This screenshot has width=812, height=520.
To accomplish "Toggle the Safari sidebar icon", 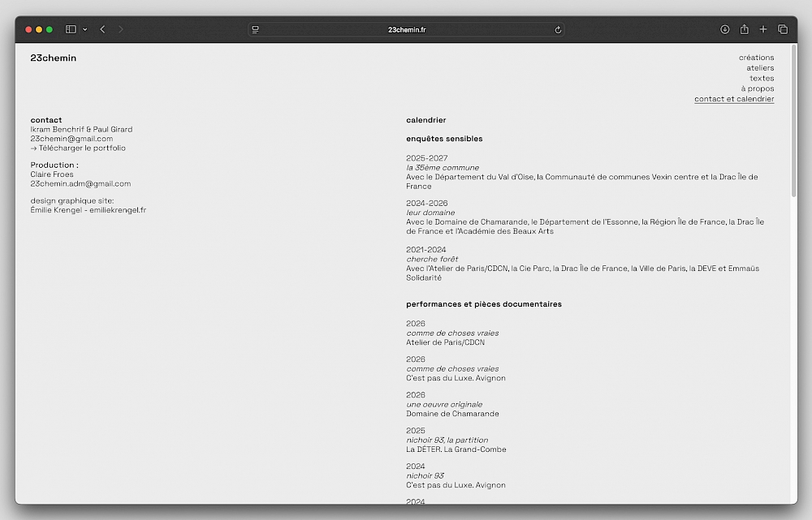I will 71,29.
